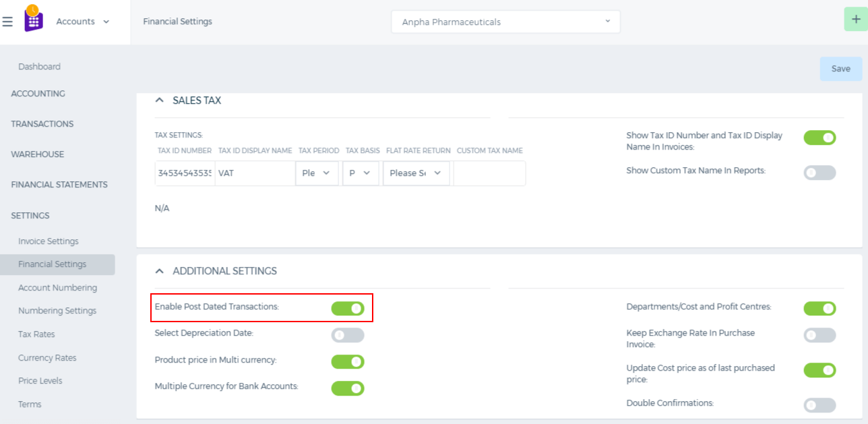Collapse the Additional Settings section chevron

click(159, 271)
